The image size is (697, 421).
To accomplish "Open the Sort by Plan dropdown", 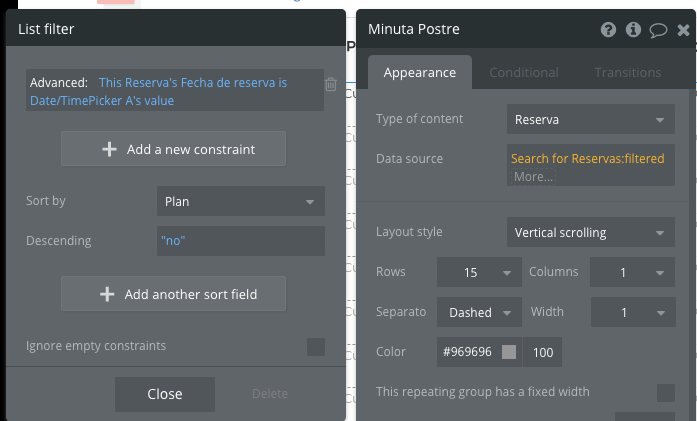I will [x=241, y=201].
